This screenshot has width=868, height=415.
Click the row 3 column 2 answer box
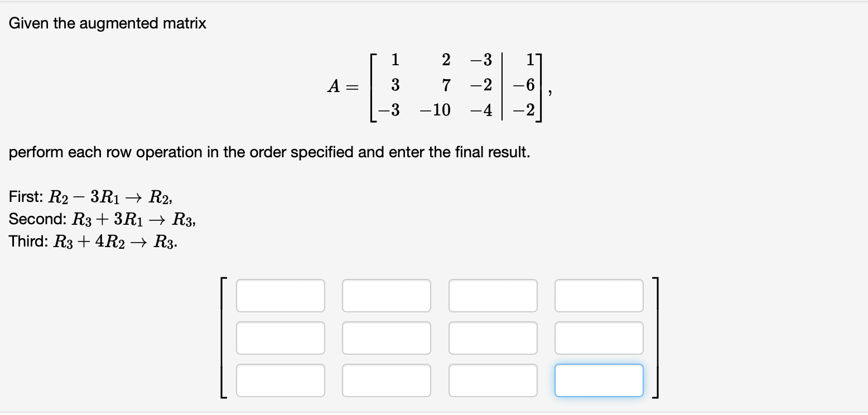[x=386, y=380]
